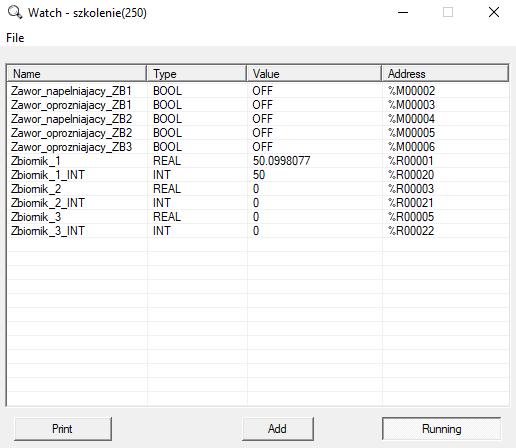This screenshot has height=448, width=516.
Task: Select the Zawor_oprozniajacy_ZB1 variable
Action: pyautogui.click(x=71, y=105)
